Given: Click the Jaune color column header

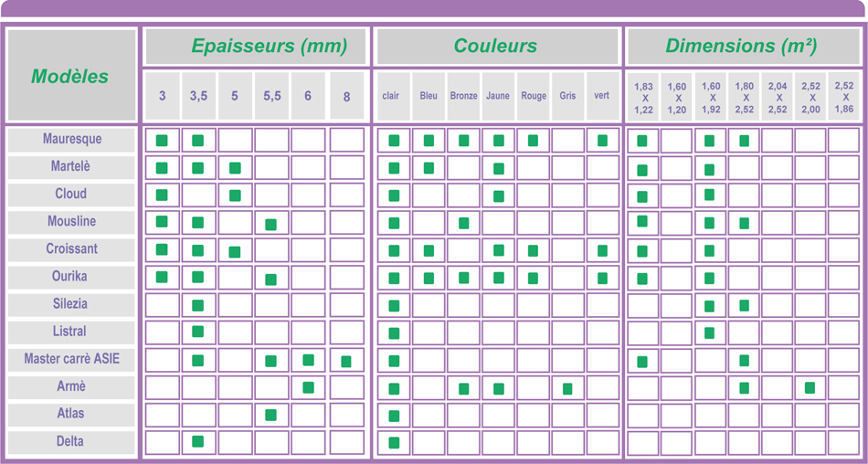Looking at the screenshot, I should click(498, 96).
